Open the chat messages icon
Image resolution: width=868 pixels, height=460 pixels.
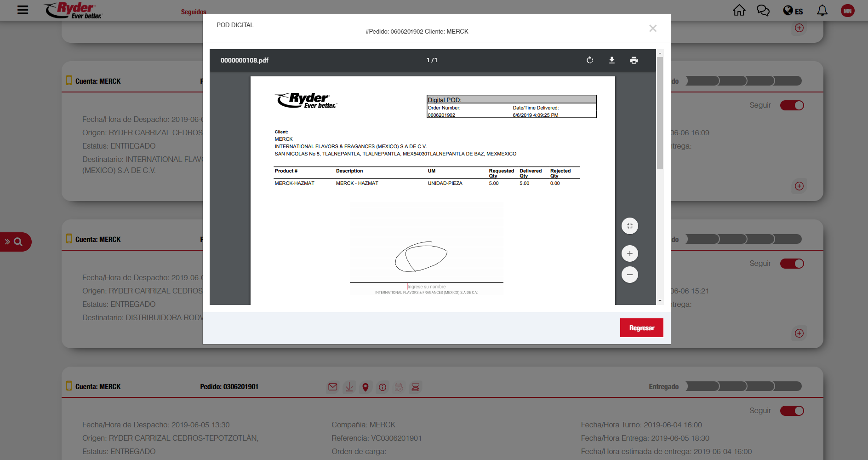(x=763, y=11)
